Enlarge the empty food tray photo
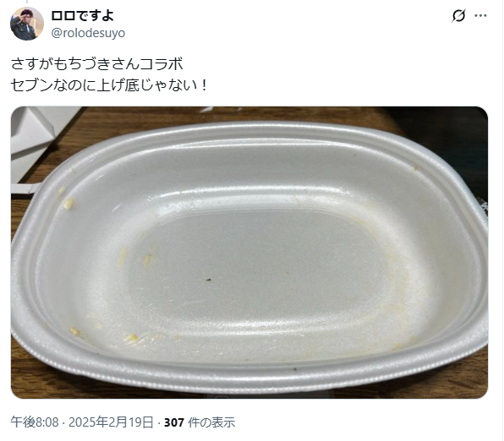The image size is (504, 441). point(249,253)
